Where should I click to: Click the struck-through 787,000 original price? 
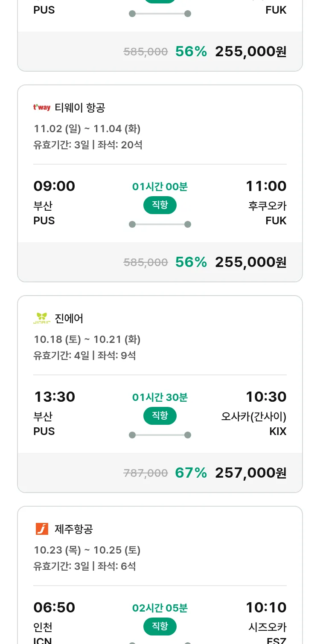pyautogui.click(x=145, y=473)
